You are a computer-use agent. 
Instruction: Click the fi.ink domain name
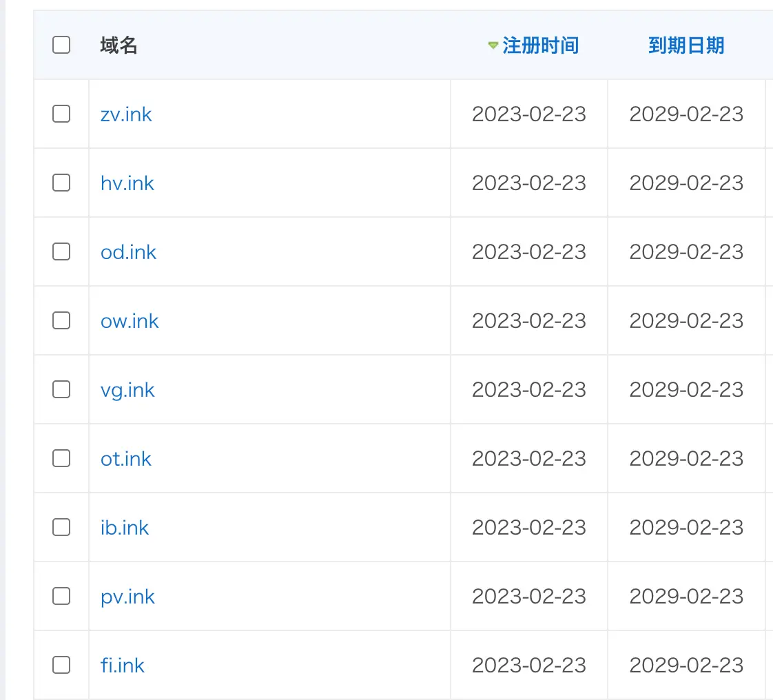point(122,666)
